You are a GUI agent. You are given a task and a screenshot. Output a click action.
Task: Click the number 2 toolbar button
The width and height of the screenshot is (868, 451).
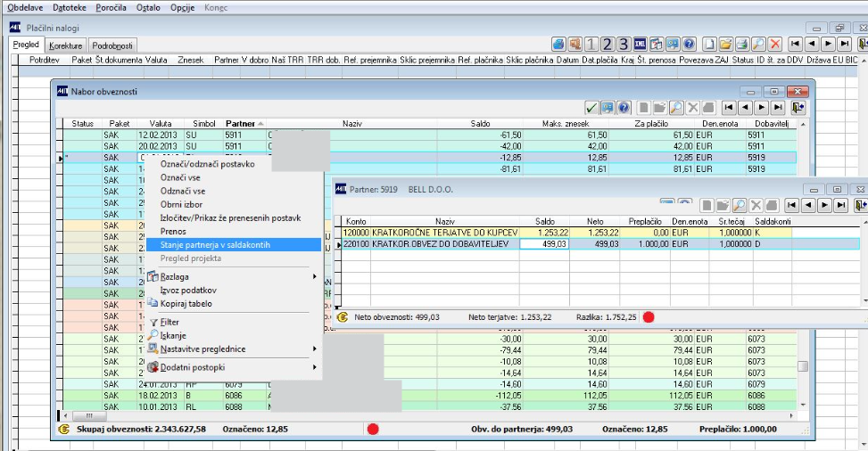click(x=608, y=44)
